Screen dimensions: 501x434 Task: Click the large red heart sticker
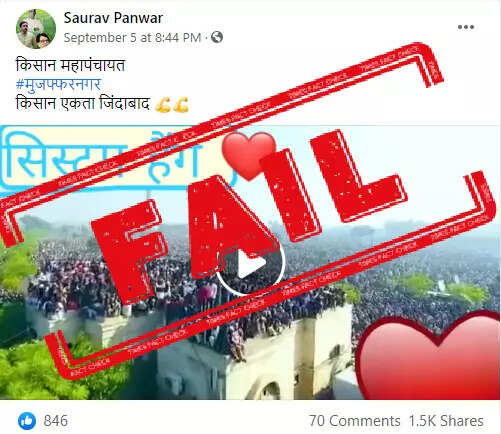(428, 356)
